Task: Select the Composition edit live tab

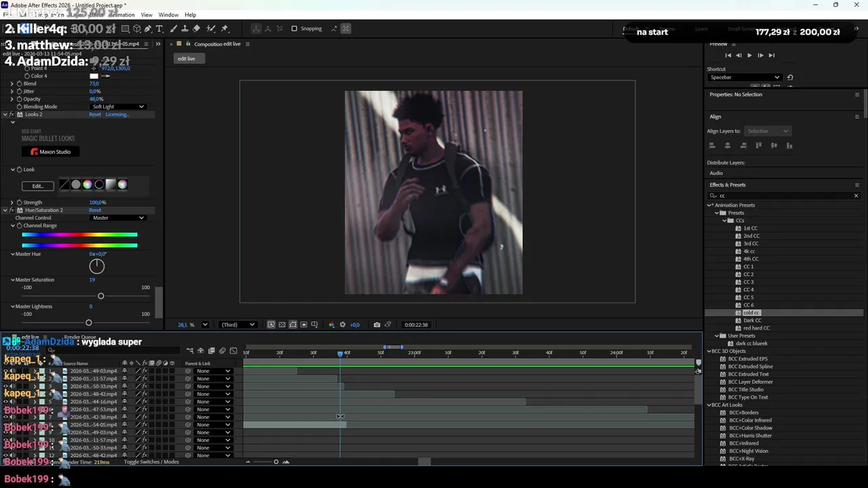Action: (x=217, y=44)
